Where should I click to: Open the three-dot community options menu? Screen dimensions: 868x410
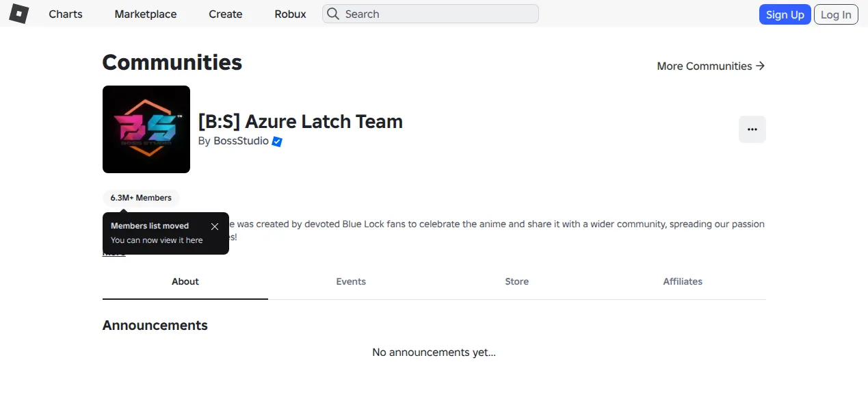[x=752, y=129]
